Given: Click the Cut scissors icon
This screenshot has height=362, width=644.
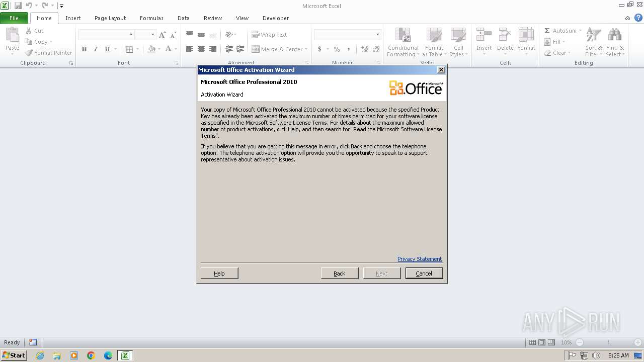Looking at the screenshot, I should [29, 31].
